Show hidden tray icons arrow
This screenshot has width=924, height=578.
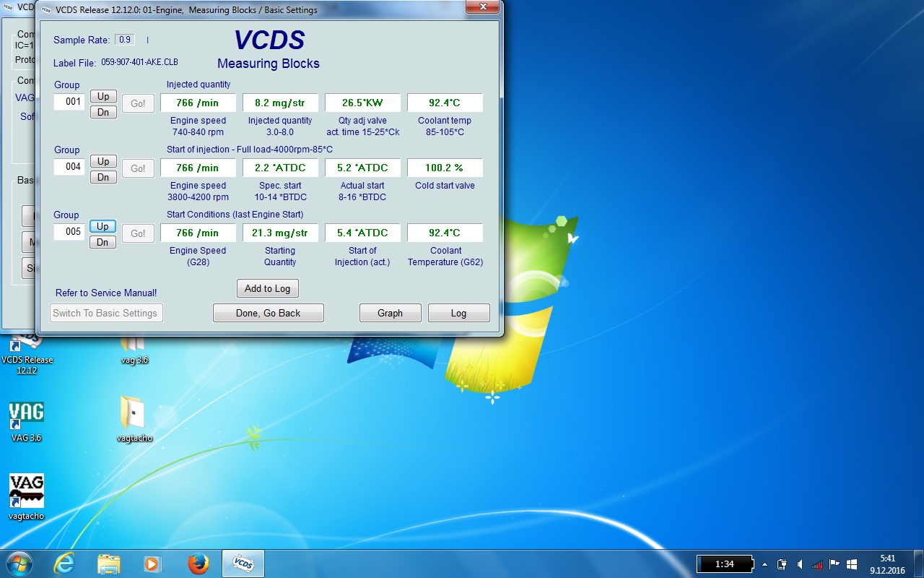(764, 564)
